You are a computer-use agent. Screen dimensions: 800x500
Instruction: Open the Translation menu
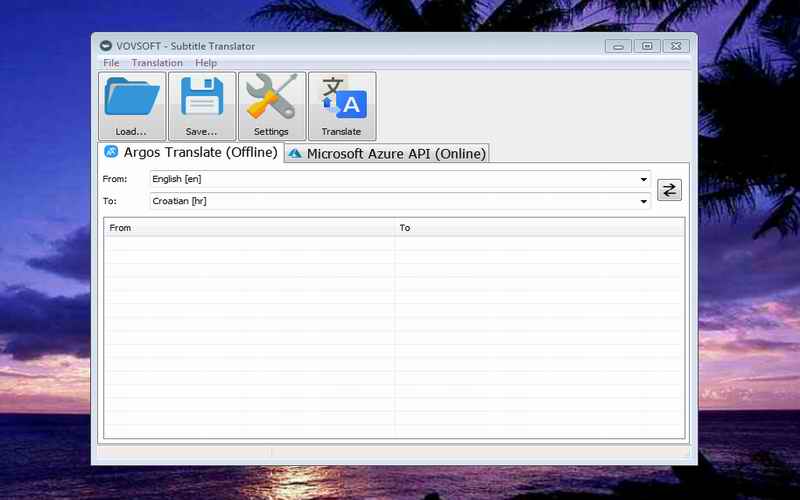(x=157, y=63)
